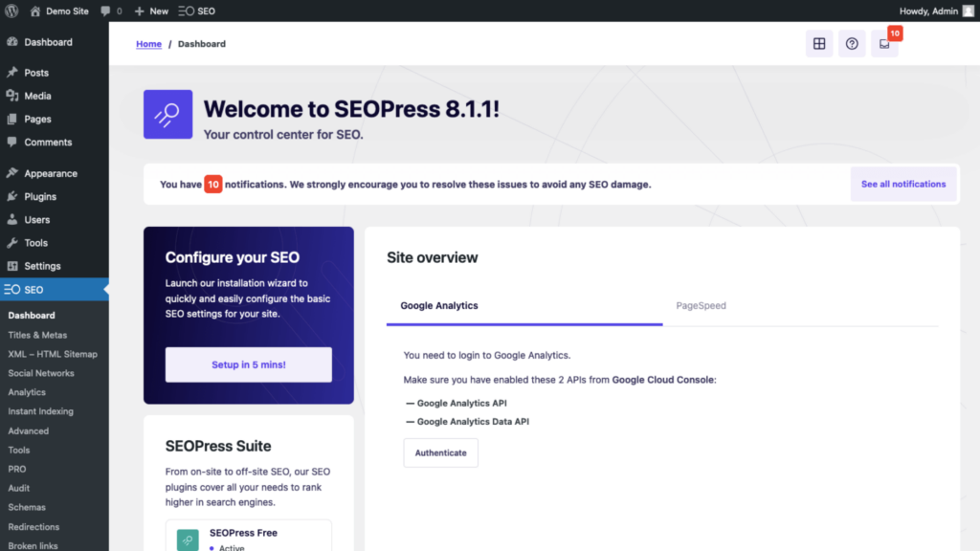The image size is (980, 551).
Task: Open PRO submenu item
Action: tap(17, 469)
